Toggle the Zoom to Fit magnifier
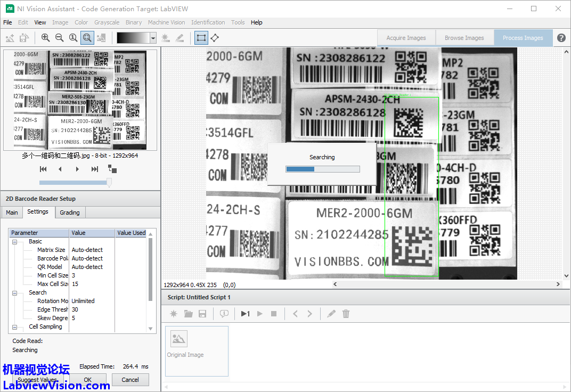 click(x=87, y=38)
